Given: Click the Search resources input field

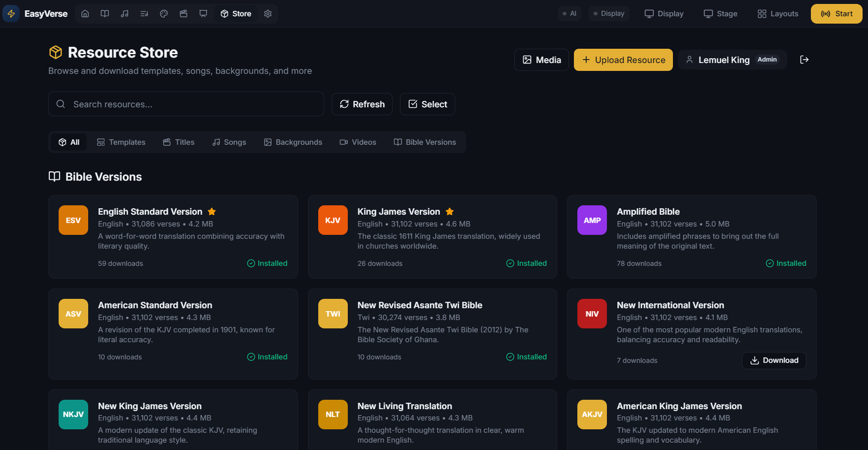Looking at the screenshot, I should point(186,104).
